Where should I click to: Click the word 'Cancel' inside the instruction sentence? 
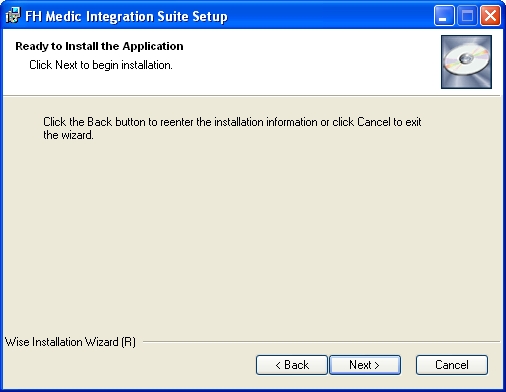click(374, 122)
